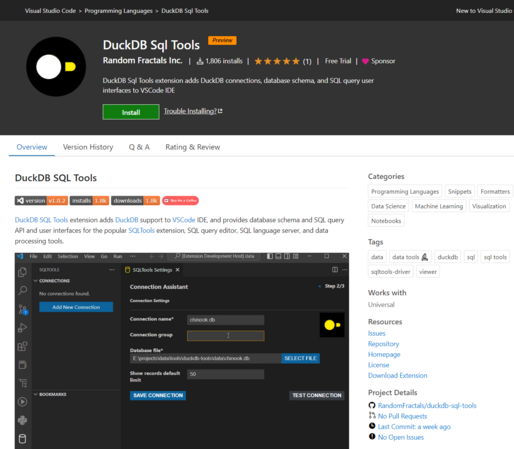
Task: Click the sql tag
Action: pyautogui.click(x=471, y=257)
